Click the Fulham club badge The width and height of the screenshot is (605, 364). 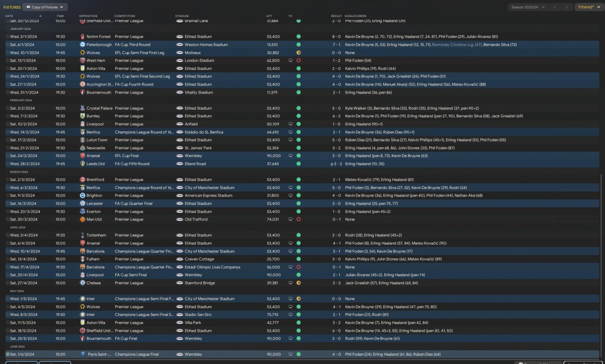pos(82,259)
